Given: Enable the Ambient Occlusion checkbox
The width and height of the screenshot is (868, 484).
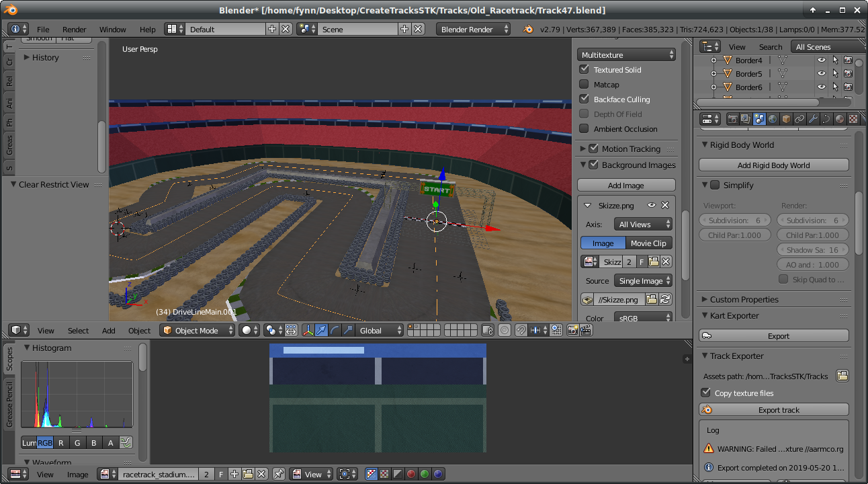Looking at the screenshot, I should tap(584, 129).
